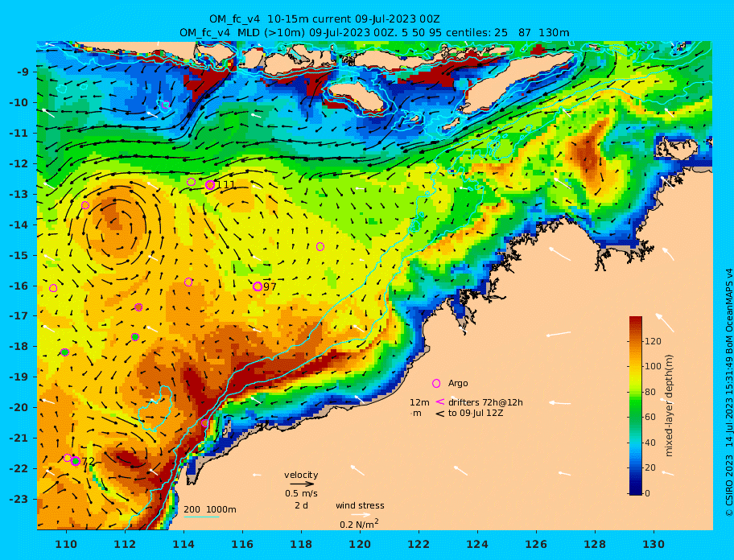Click the '110' longitude axis label
This screenshot has height=560, width=734.
[67, 544]
